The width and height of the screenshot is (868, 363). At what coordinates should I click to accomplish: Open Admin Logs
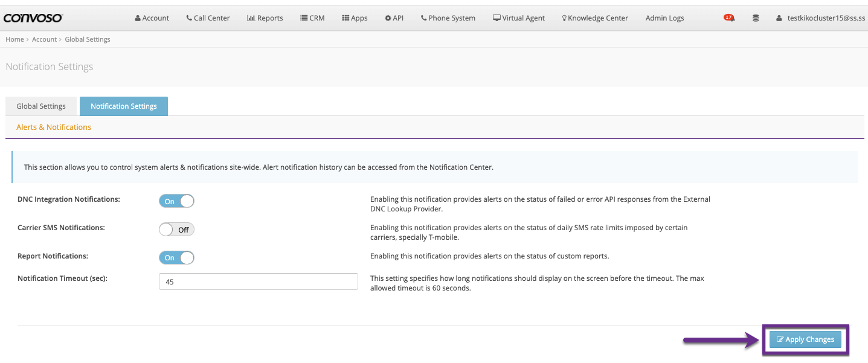click(664, 18)
